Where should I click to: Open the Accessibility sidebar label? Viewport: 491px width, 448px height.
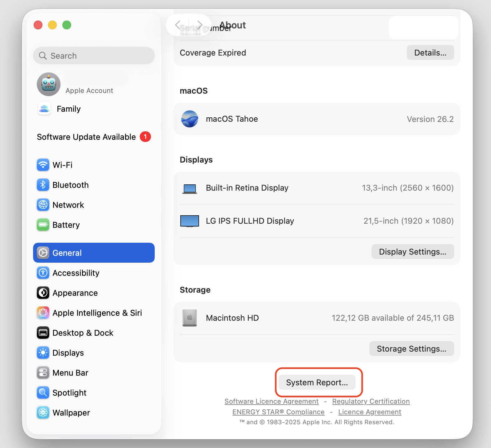(x=76, y=273)
